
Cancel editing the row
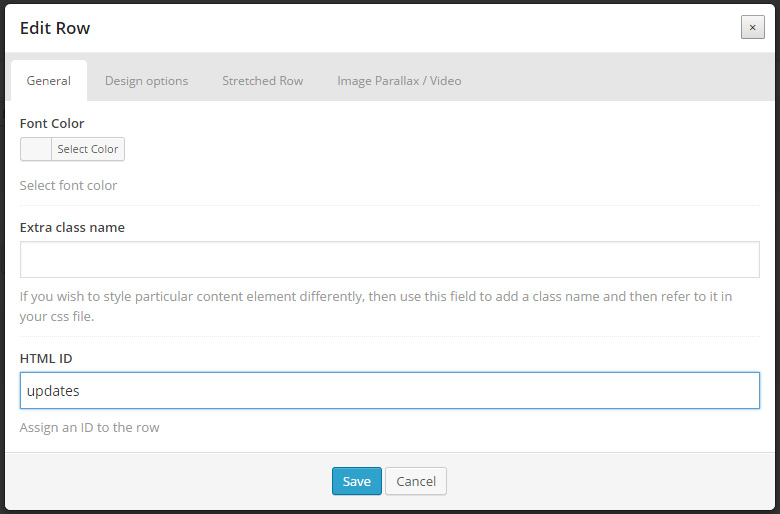point(416,481)
